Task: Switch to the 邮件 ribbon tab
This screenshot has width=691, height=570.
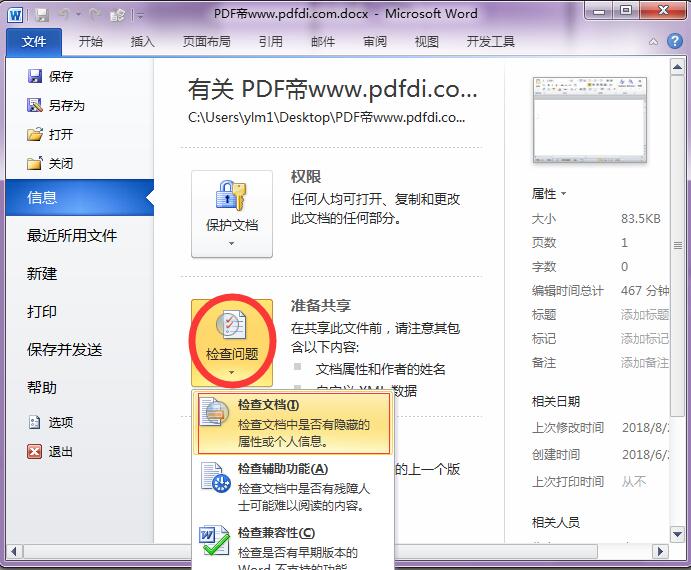Action: coord(323,42)
